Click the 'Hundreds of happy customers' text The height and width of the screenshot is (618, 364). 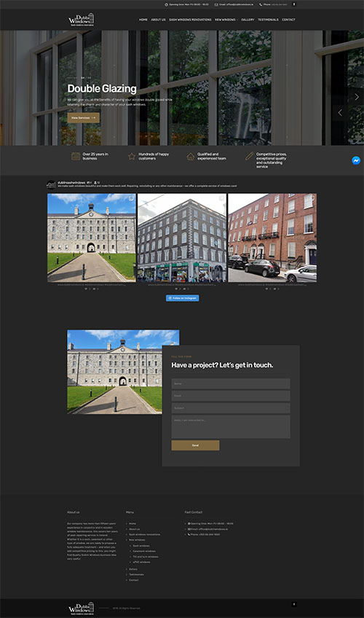(154, 157)
